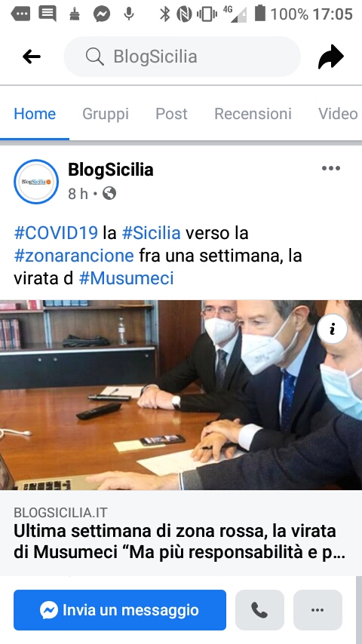Open the post's three-dot options menu
Viewport: 362px width, 644px height.
331,168
